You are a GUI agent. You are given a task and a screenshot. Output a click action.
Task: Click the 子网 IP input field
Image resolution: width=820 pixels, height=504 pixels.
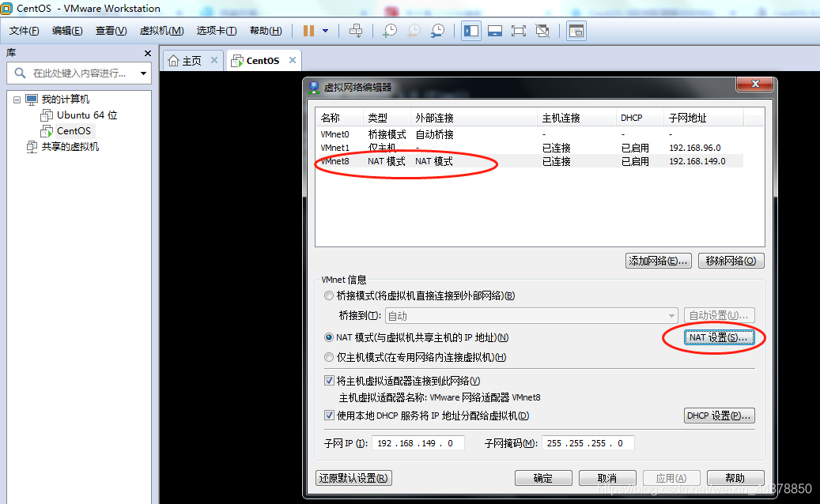(418, 443)
